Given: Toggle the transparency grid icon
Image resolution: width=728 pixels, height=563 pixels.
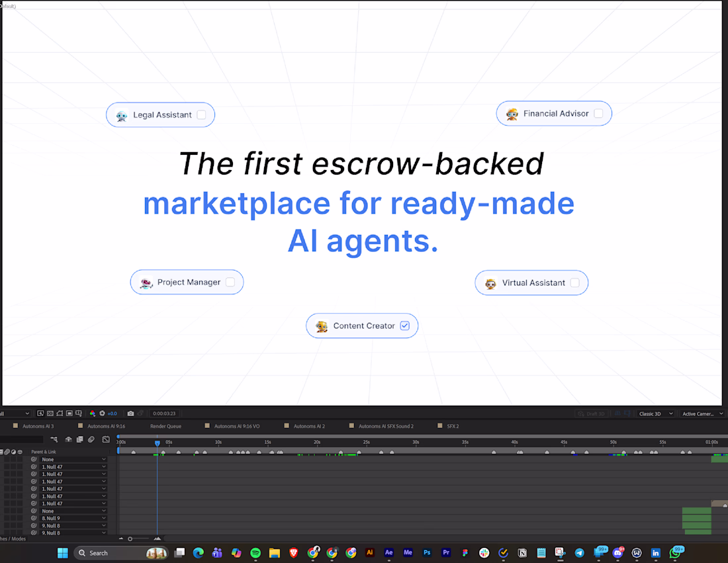Looking at the screenshot, I should [x=50, y=413].
